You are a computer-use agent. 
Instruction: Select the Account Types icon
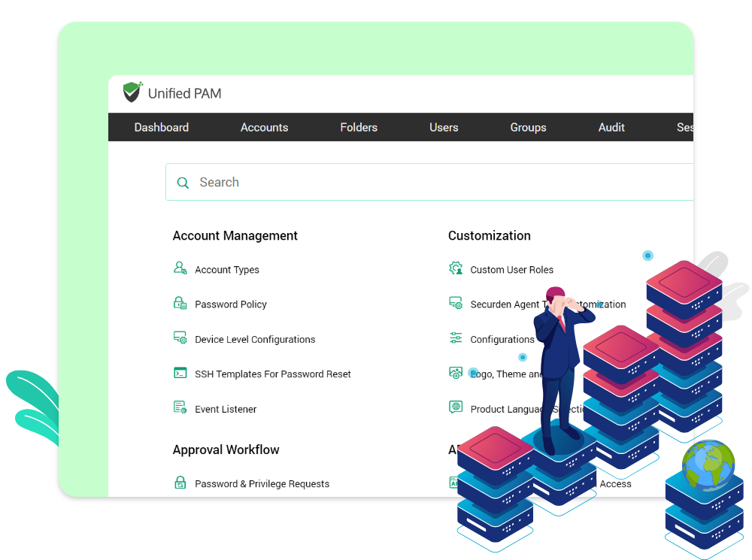coord(180,268)
